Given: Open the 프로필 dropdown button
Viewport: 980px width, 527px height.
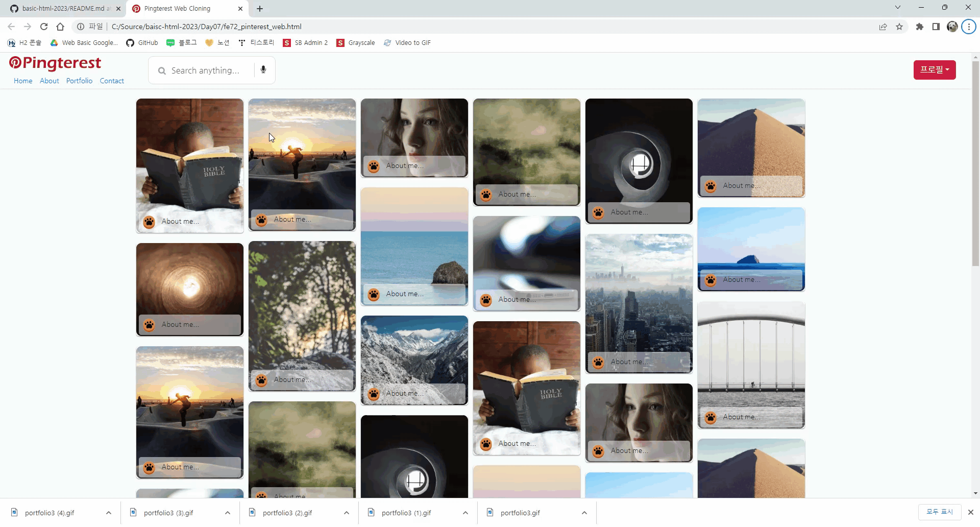Looking at the screenshot, I should (935, 70).
